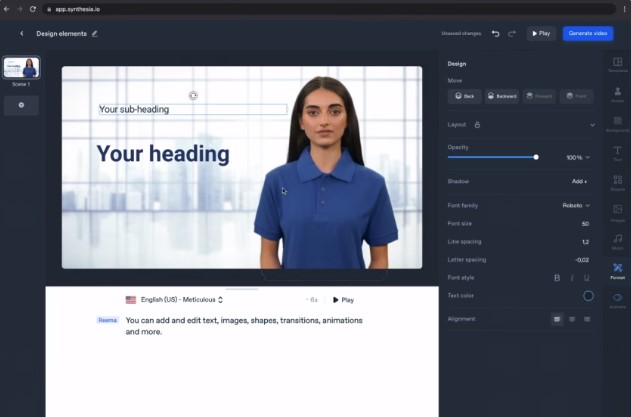This screenshot has width=631, height=417.
Task: Open the Shapes panel icon
Action: [x=617, y=183]
